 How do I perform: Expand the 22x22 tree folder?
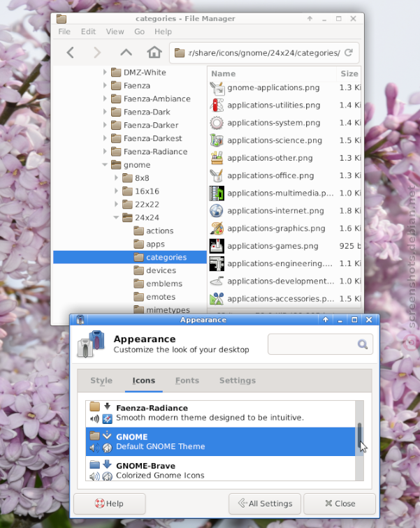(x=116, y=205)
